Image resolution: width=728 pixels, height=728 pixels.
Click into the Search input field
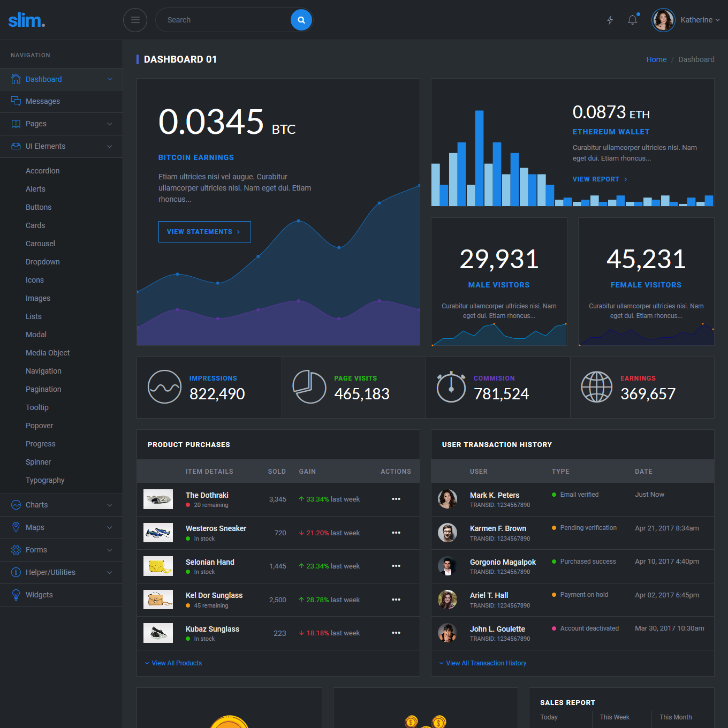point(225,20)
